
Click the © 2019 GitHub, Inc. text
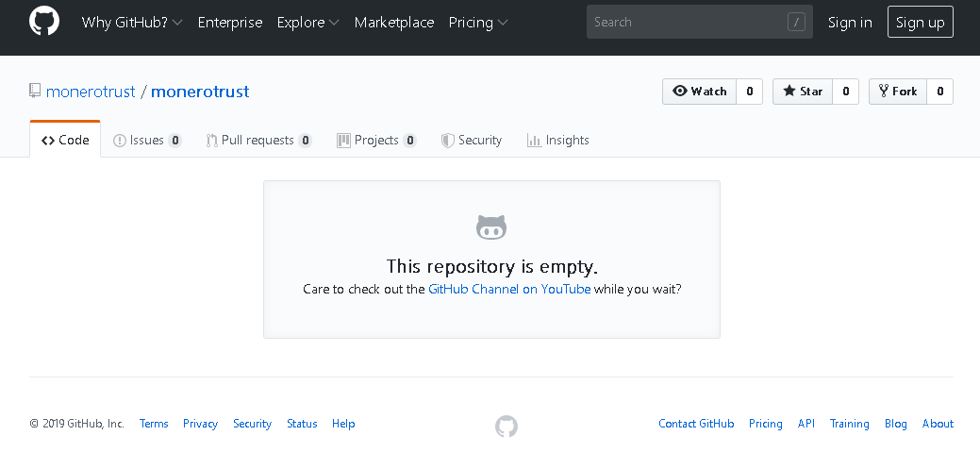77,424
